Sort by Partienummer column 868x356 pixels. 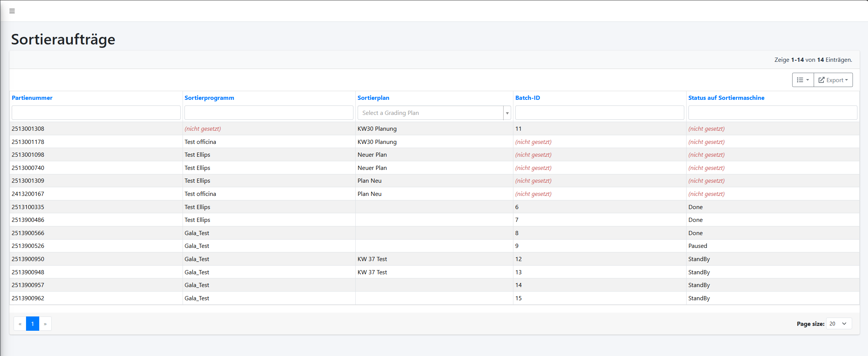[32, 98]
